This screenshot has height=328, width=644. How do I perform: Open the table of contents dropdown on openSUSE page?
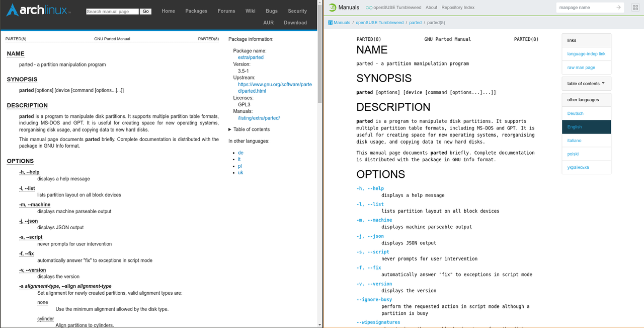586,84
